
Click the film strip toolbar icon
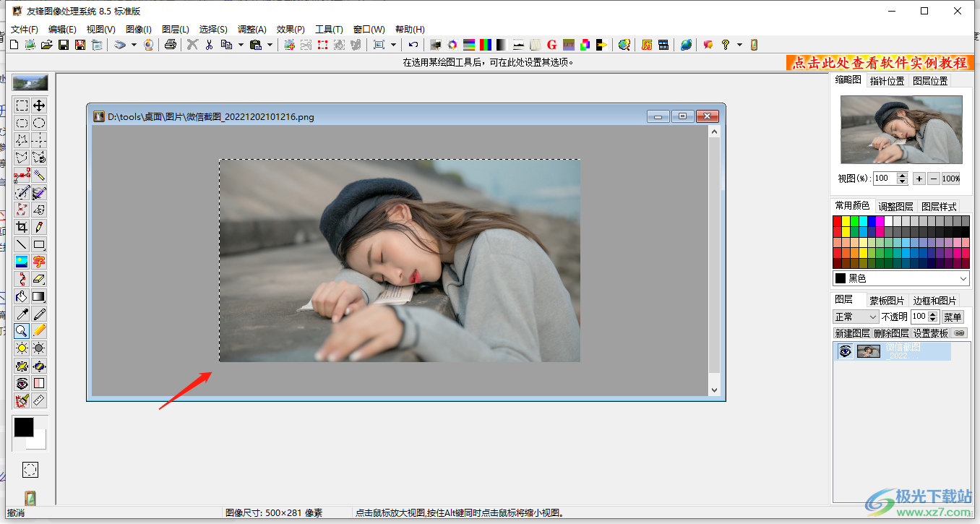coord(663,45)
